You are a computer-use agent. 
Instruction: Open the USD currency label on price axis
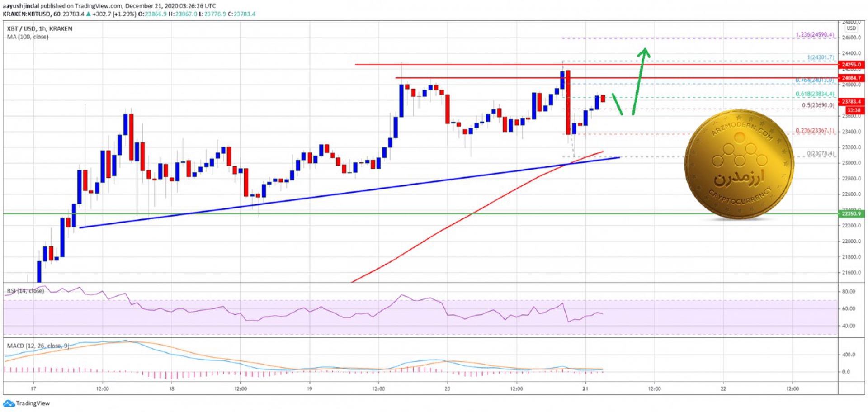851,28
